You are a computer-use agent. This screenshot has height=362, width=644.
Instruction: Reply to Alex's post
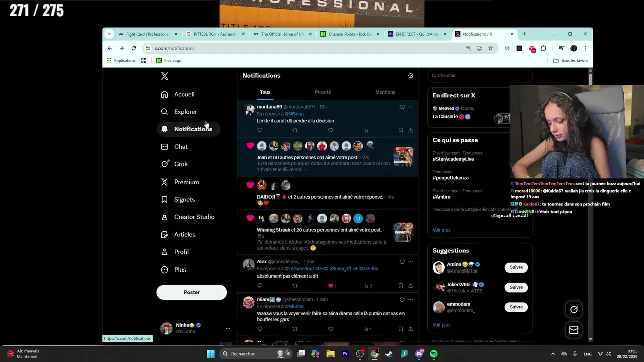260,286
